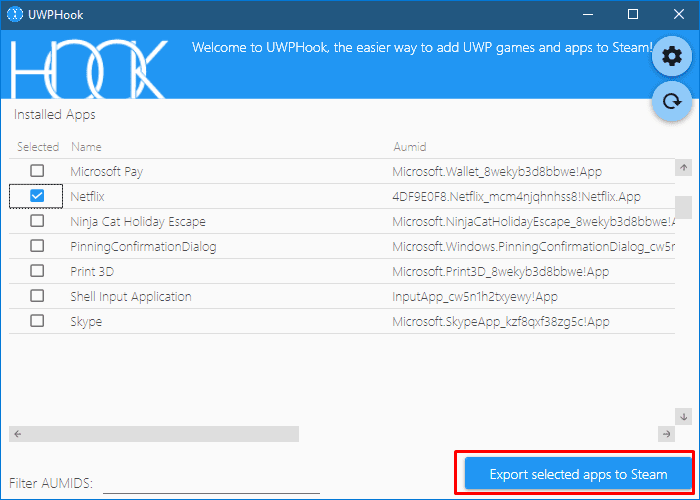Select the Skype name cell
The width and height of the screenshot is (700, 500).
tap(86, 321)
